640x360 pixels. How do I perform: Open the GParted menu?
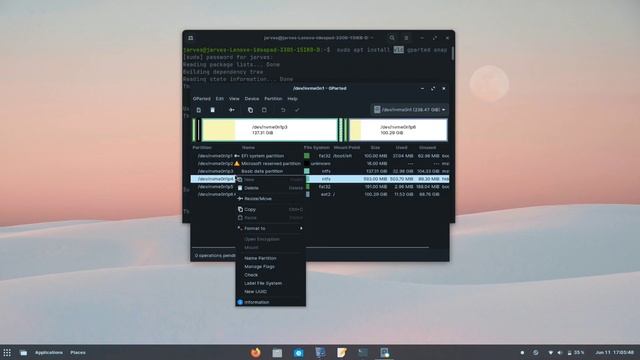(x=202, y=99)
